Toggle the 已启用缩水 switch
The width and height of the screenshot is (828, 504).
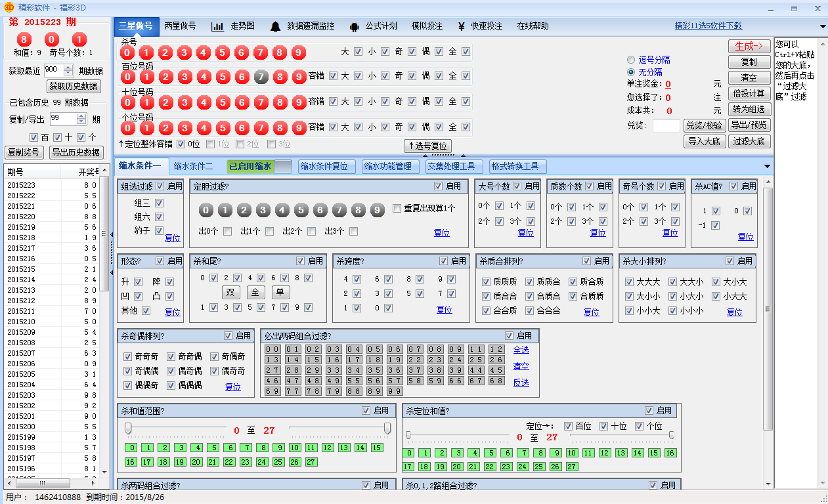pos(259,167)
